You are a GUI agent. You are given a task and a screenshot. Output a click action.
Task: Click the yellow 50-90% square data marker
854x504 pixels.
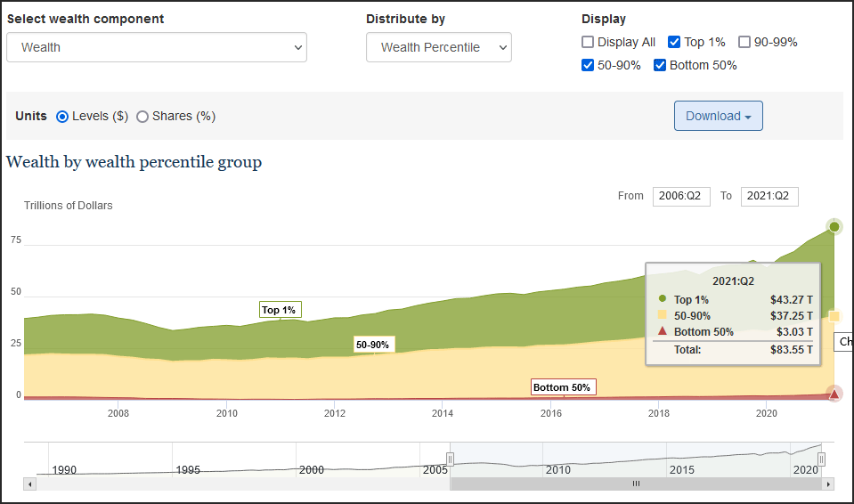pos(834,316)
